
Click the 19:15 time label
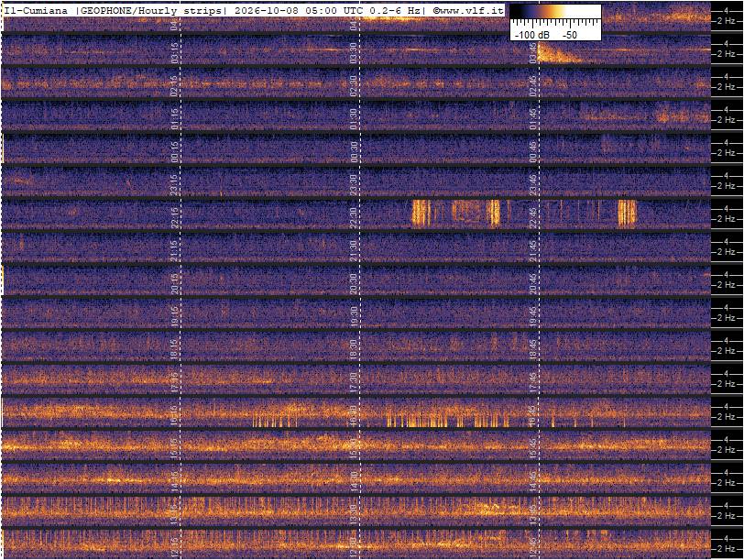pyautogui.click(x=175, y=317)
